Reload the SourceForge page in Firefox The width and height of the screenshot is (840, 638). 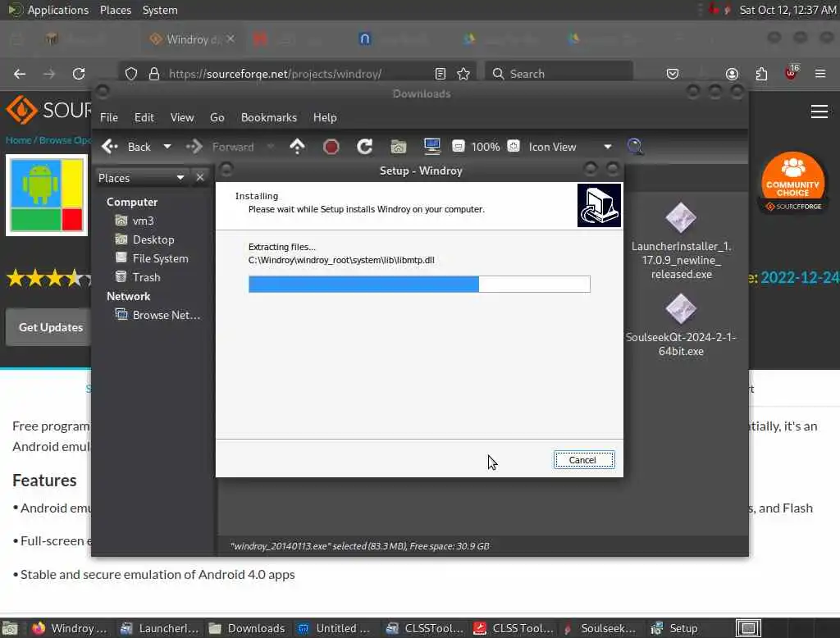click(79, 74)
